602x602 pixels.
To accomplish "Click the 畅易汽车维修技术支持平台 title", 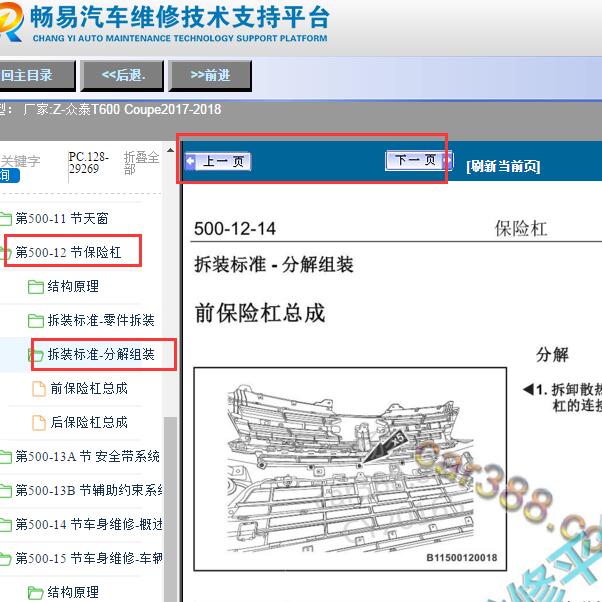I will [x=180, y=17].
